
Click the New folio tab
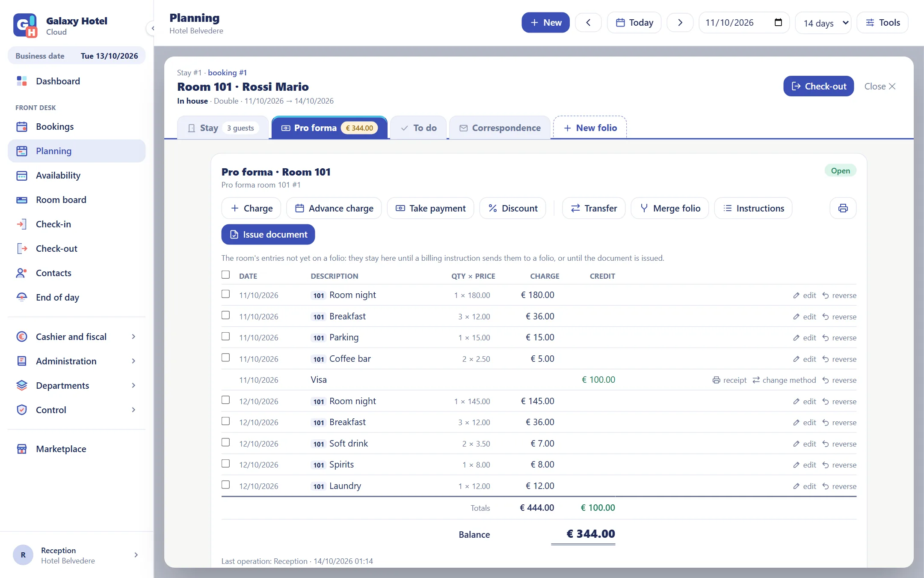tap(590, 128)
